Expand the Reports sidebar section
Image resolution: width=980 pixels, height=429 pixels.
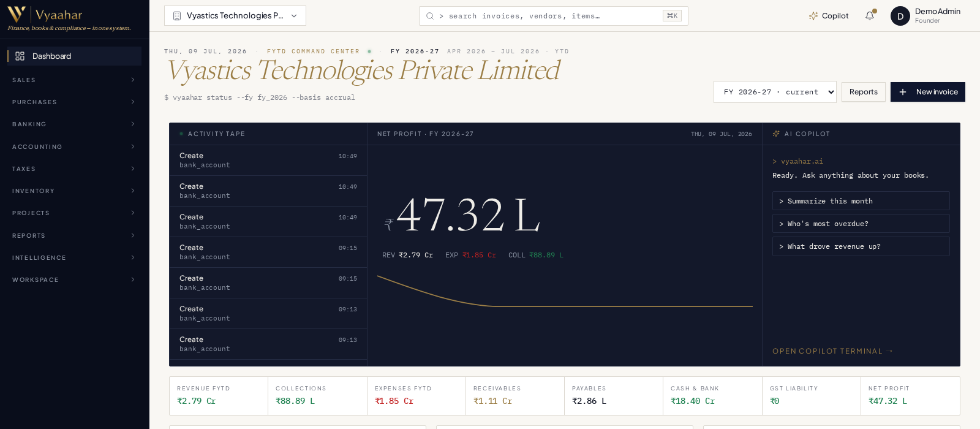74,235
